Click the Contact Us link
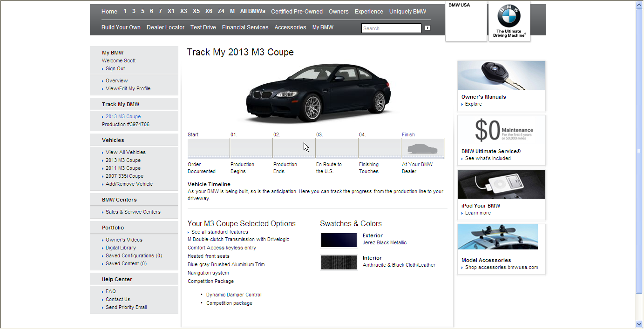The height and width of the screenshot is (329, 644). coord(118,299)
